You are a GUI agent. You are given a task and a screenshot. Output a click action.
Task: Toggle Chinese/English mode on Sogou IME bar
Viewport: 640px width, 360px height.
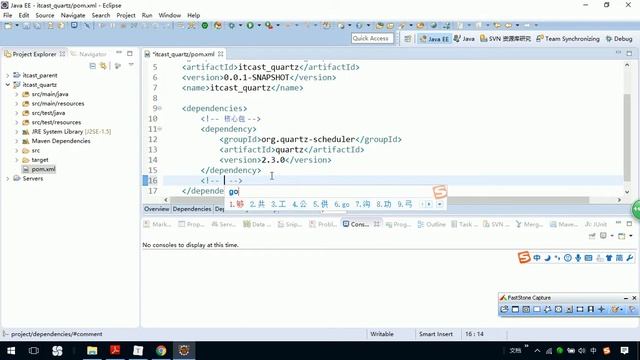pyautogui.click(x=537, y=258)
